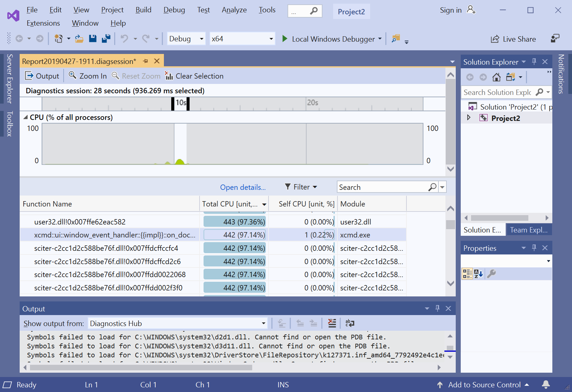
Task: Click Clear Selection in diagnostics toolbar
Action: [x=194, y=76]
